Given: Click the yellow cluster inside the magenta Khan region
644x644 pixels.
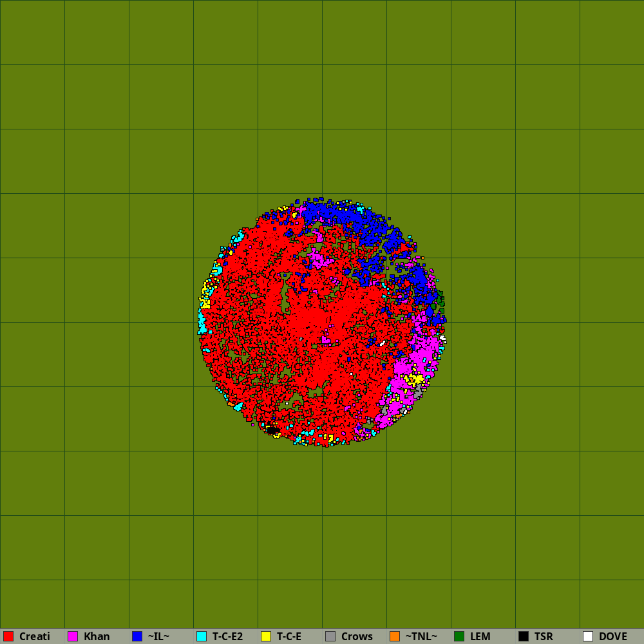Looking at the screenshot, I should coord(415,379).
